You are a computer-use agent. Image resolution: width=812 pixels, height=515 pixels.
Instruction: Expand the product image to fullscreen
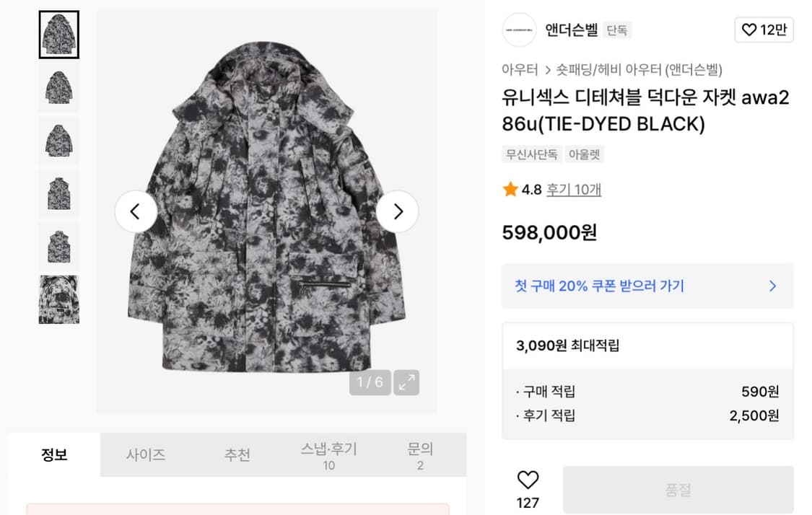point(406,382)
